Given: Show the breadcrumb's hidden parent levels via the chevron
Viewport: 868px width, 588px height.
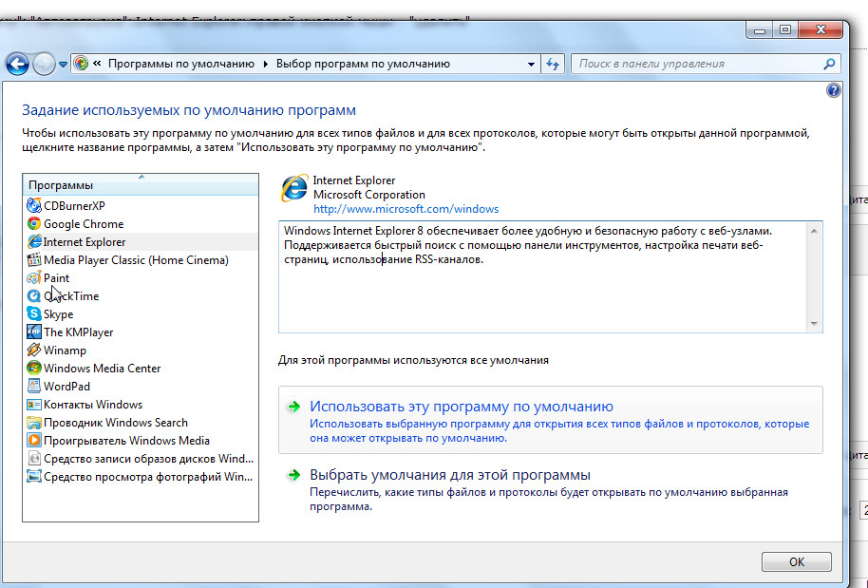Looking at the screenshot, I should pyautogui.click(x=98, y=64).
